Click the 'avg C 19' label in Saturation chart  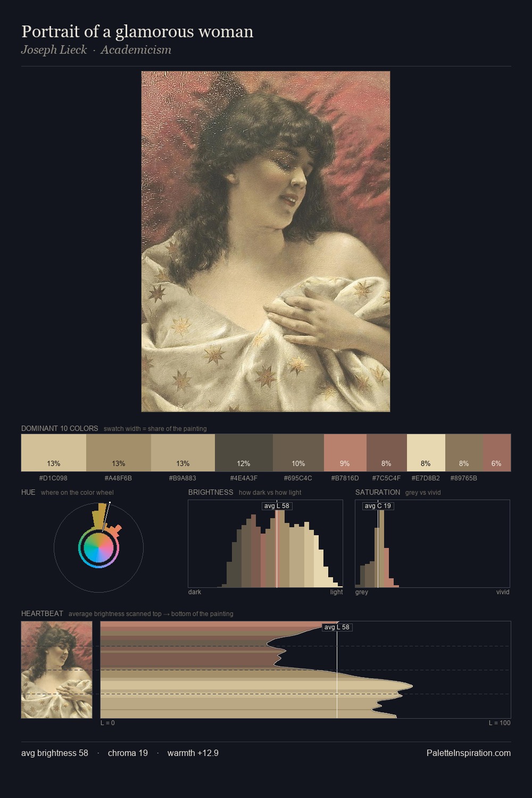[378, 506]
